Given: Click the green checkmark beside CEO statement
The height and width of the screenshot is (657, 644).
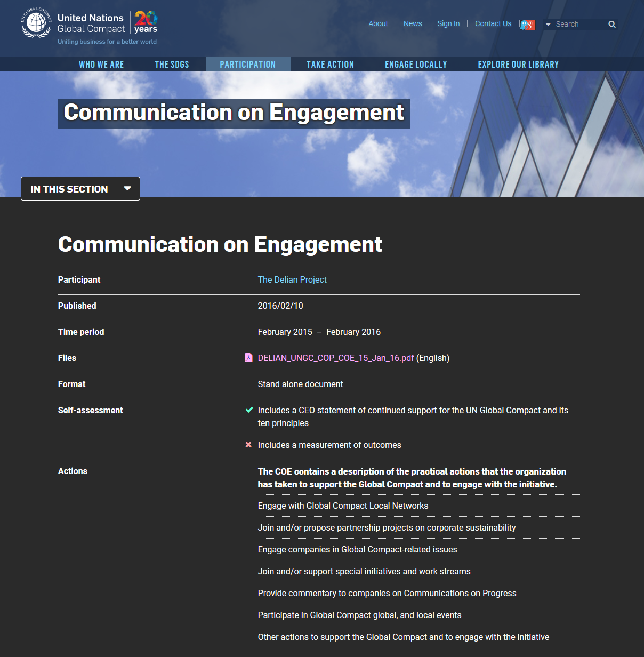Looking at the screenshot, I should (x=248, y=410).
